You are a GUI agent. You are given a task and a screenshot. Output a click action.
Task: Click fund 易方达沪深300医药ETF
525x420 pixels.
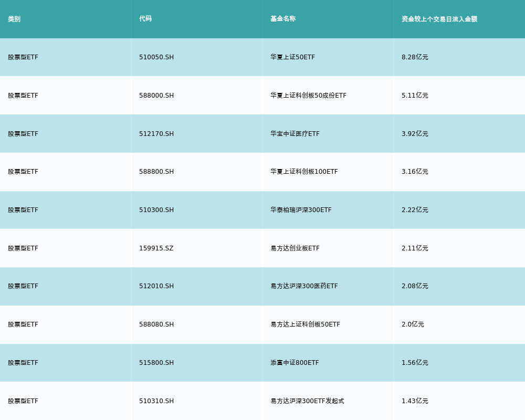point(304,286)
